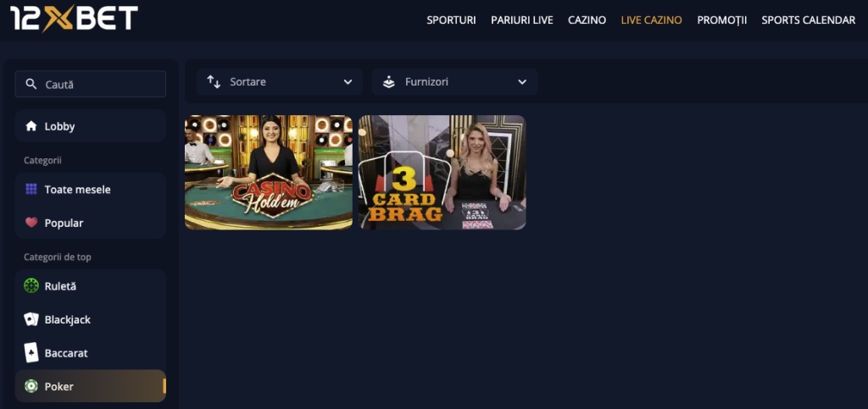Screen dimensions: 868x409
Task: Click the search magnifier icon
Action: [31, 85]
